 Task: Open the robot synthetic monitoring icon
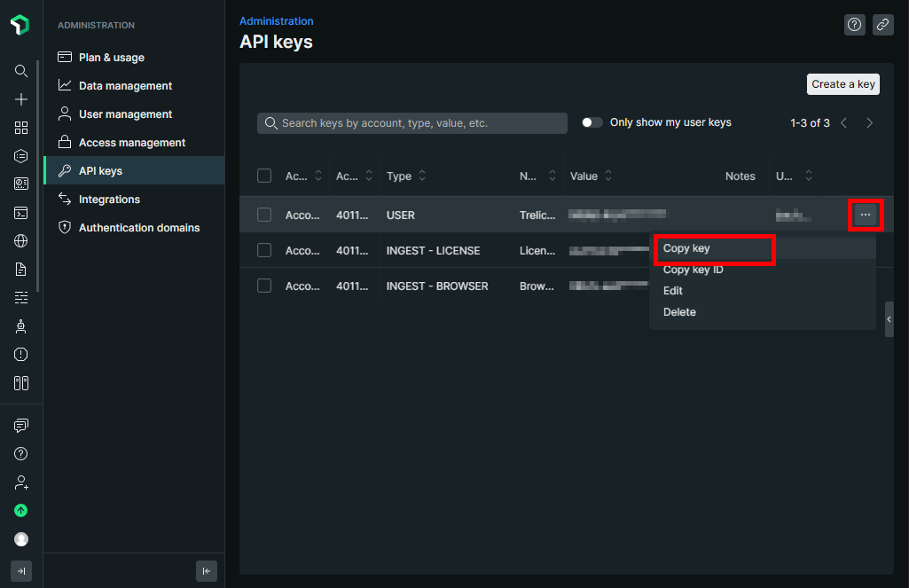pos(21,325)
